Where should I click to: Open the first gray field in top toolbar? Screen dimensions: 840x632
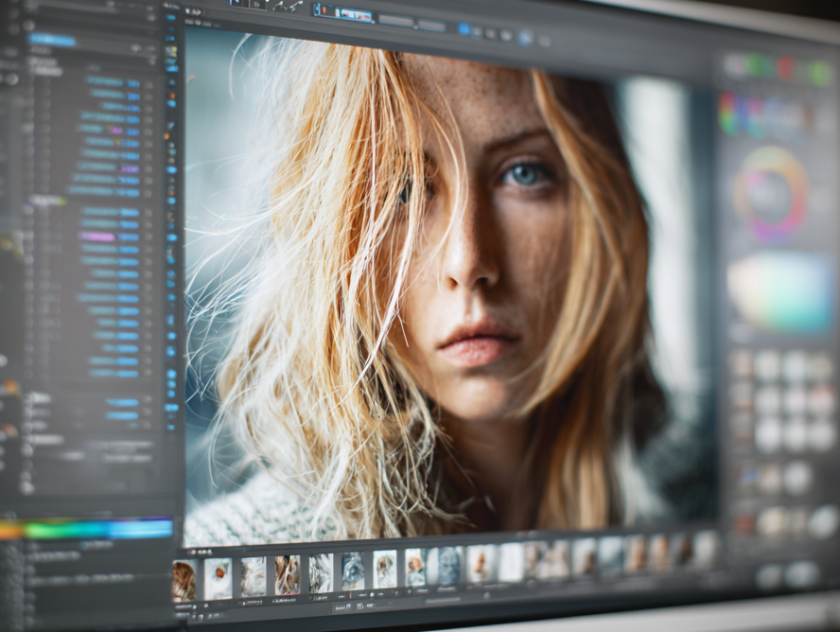click(x=396, y=21)
